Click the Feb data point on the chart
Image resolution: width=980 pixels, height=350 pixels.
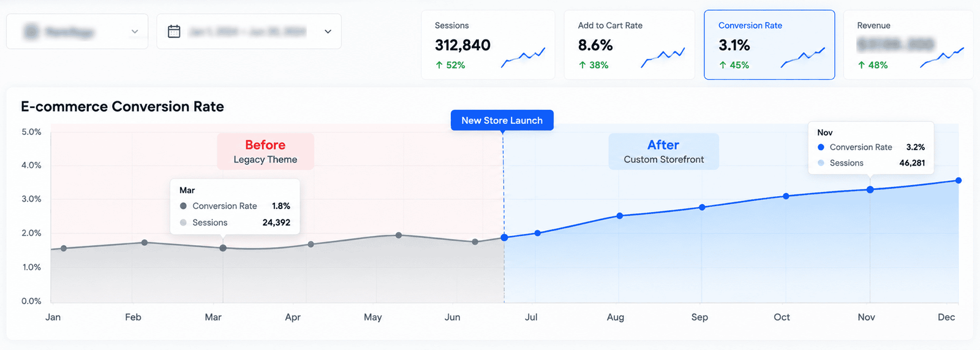[x=145, y=243]
